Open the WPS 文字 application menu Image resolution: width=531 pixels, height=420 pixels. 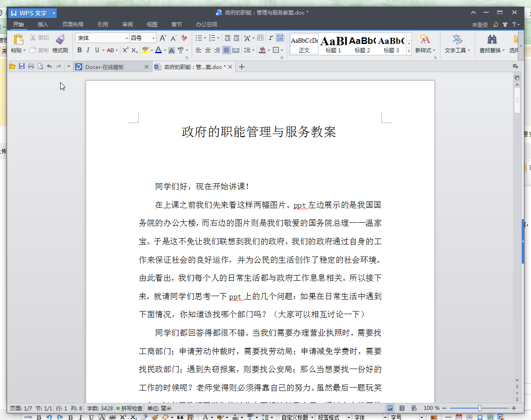click(33, 13)
